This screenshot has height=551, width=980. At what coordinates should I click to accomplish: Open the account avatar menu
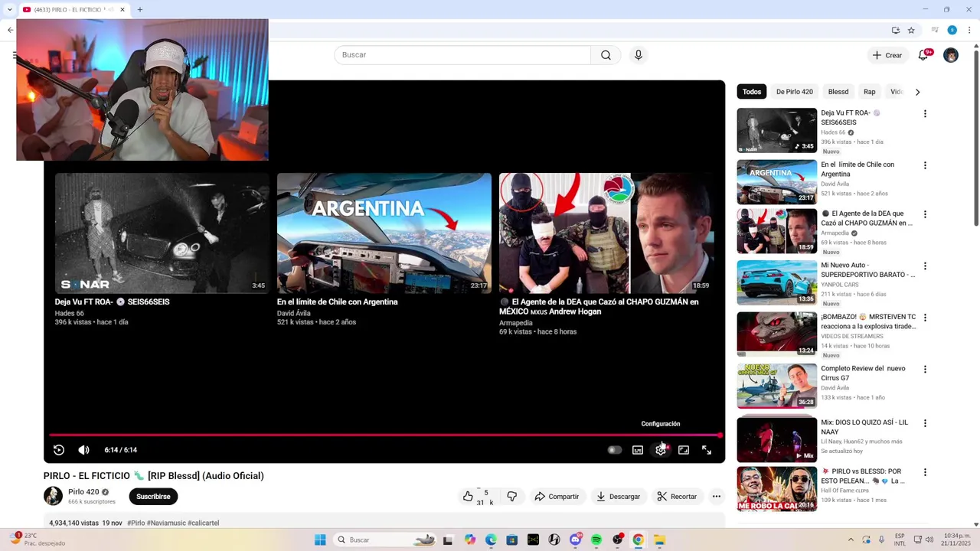951,55
